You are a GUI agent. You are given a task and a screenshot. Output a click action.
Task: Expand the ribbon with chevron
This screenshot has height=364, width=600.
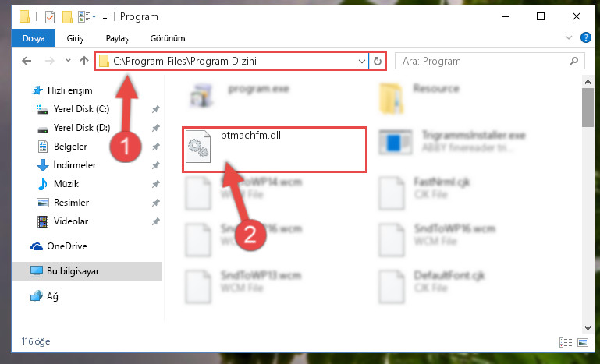click(x=569, y=37)
